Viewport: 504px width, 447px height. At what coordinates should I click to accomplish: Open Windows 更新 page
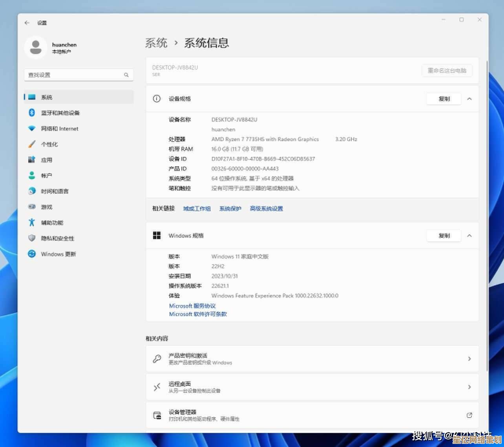(x=79, y=254)
